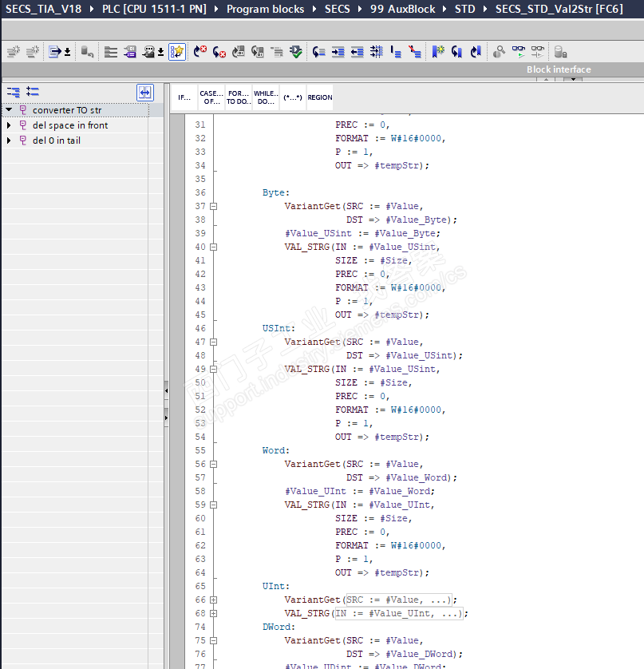Viewport: 644px width, 669px height.
Task: Toggle the region overview sync button
Action: click(x=144, y=92)
